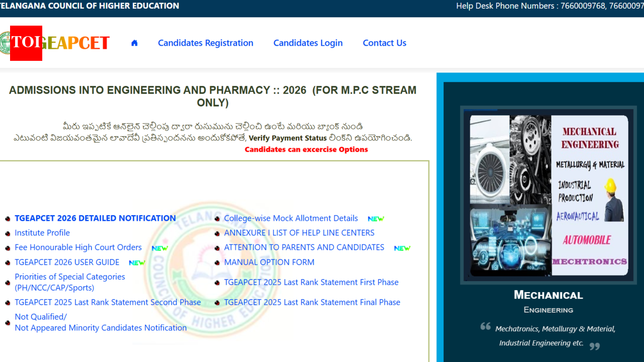This screenshot has width=644, height=362.
Task: Click the bullet icon before Institute Profile
Action: coord(8,233)
